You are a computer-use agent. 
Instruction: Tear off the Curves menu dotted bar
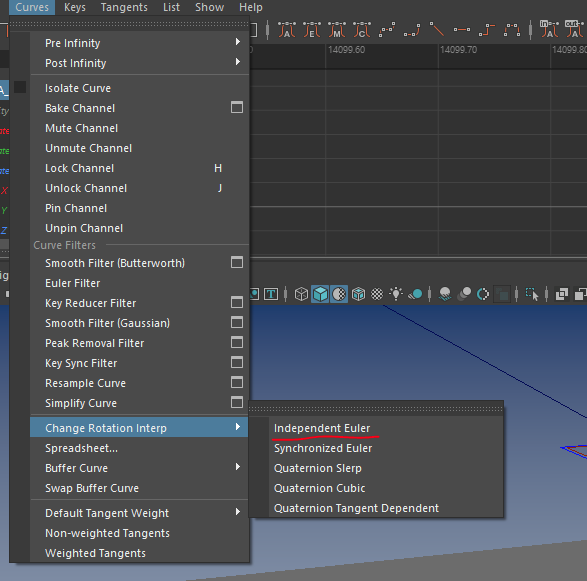click(x=129, y=24)
